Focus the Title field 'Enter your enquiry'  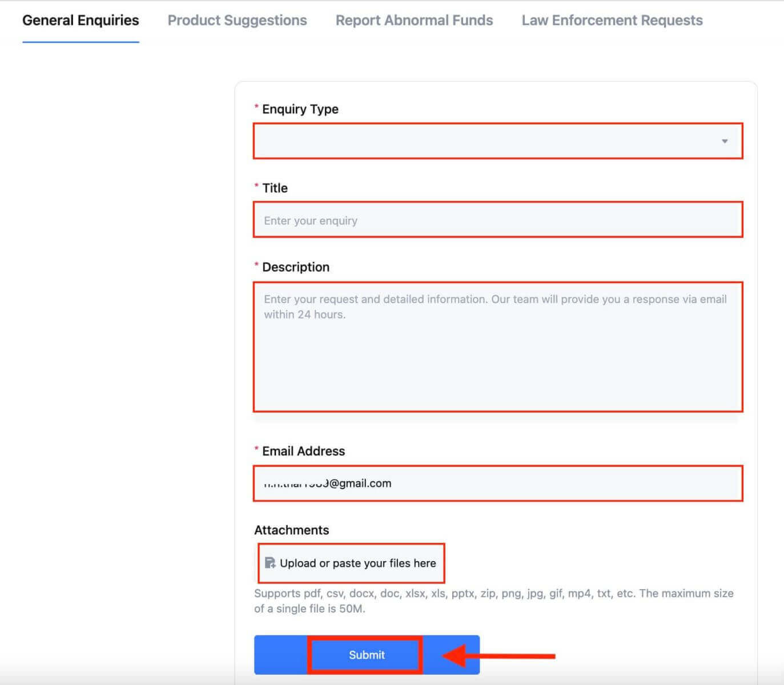(497, 220)
